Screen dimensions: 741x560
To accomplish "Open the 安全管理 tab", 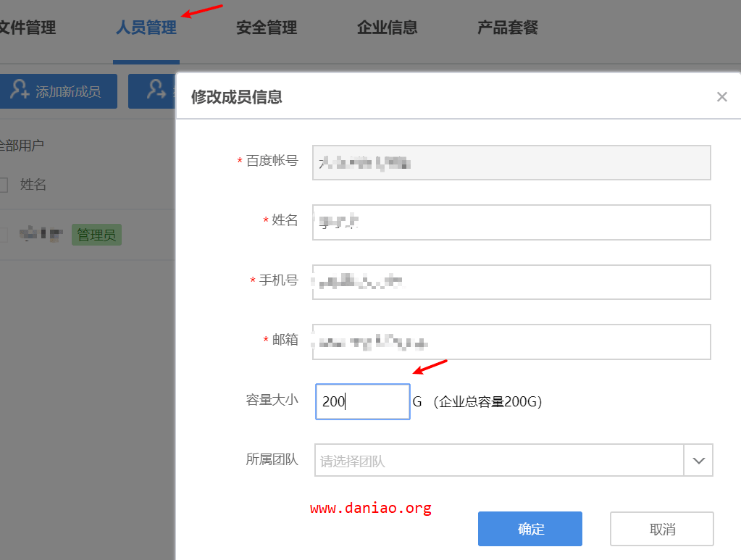I will point(267,28).
